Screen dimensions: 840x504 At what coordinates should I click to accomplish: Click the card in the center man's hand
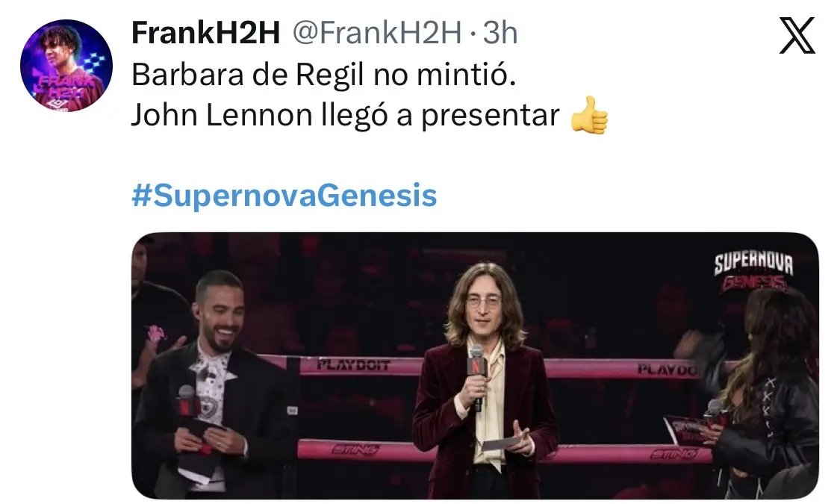click(500, 443)
